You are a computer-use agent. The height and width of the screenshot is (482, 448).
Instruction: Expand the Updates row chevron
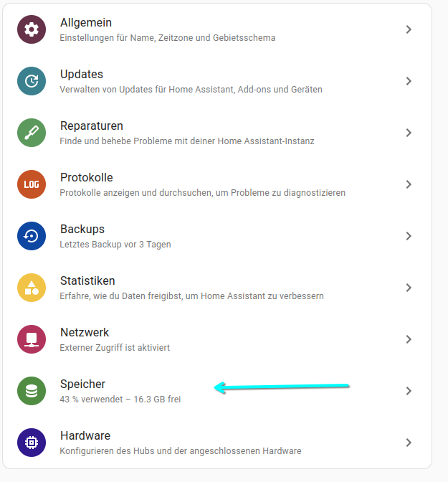click(x=409, y=81)
